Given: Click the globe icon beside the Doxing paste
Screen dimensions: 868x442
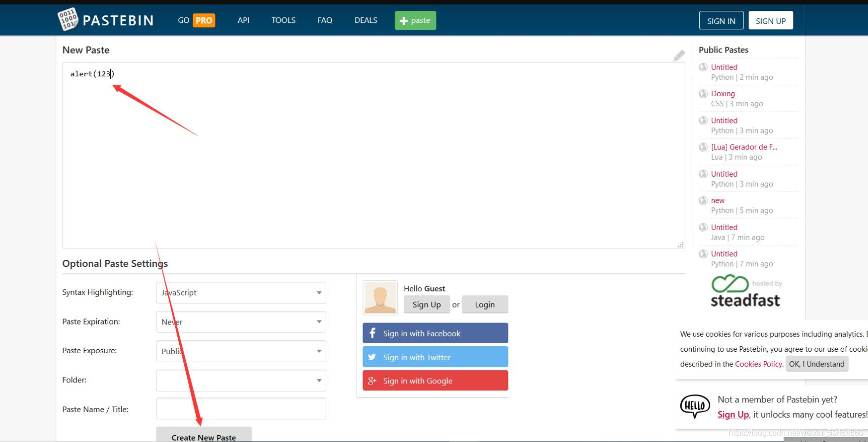Looking at the screenshot, I should (x=703, y=94).
